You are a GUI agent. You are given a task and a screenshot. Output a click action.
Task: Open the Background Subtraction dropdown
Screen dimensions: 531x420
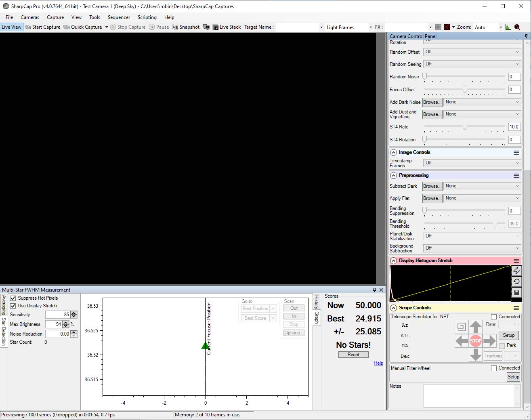pyautogui.click(x=472, y=248)
